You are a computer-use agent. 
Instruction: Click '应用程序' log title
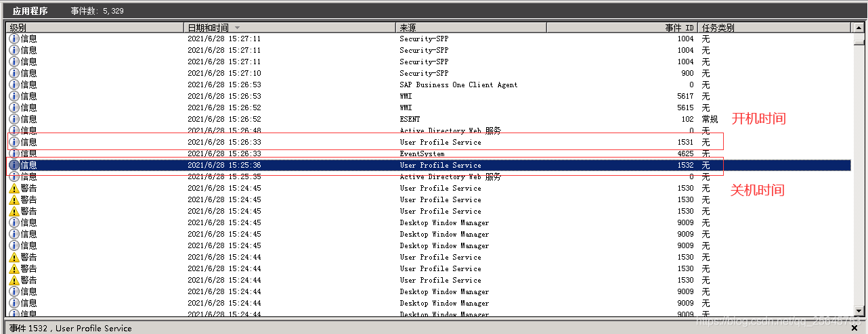30,11
